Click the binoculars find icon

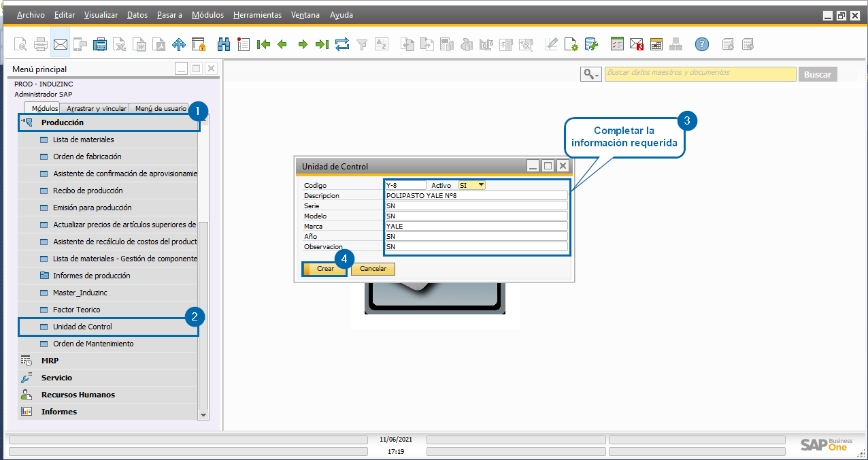(x=224, y=45)
